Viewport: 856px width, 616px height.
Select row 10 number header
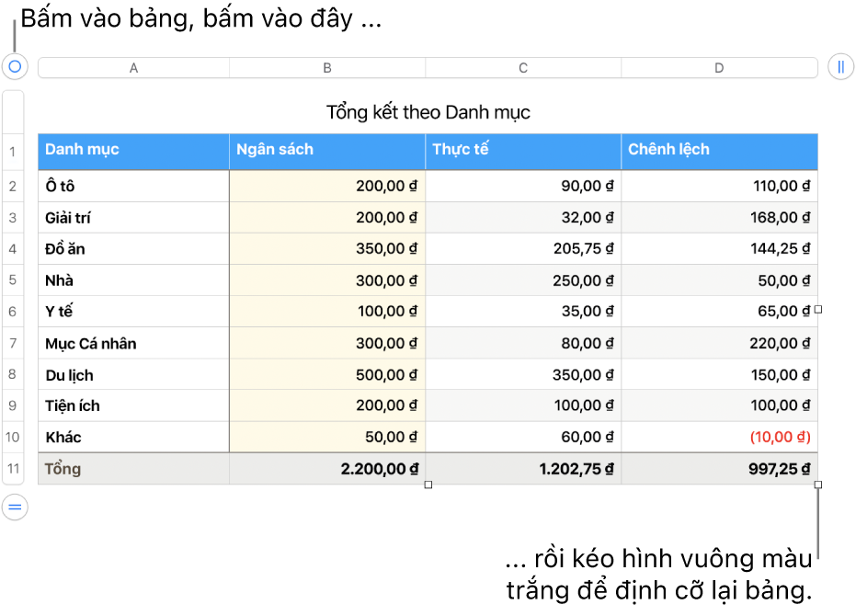click(x=13, y=437)
